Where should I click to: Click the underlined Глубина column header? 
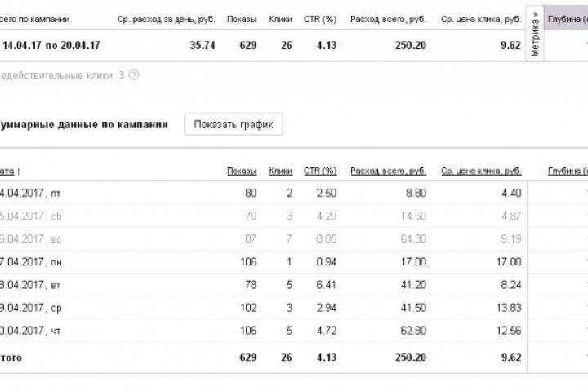tap(568, 171)
